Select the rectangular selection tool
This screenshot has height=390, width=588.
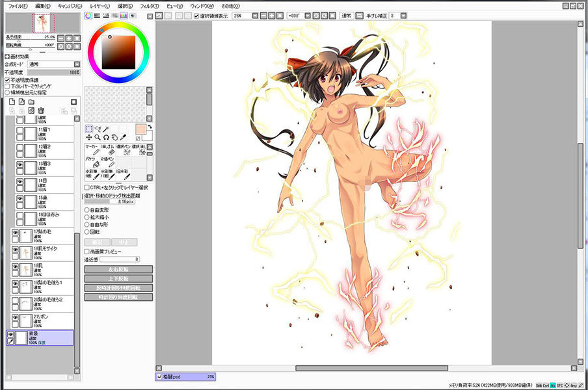tap(89, 129)
